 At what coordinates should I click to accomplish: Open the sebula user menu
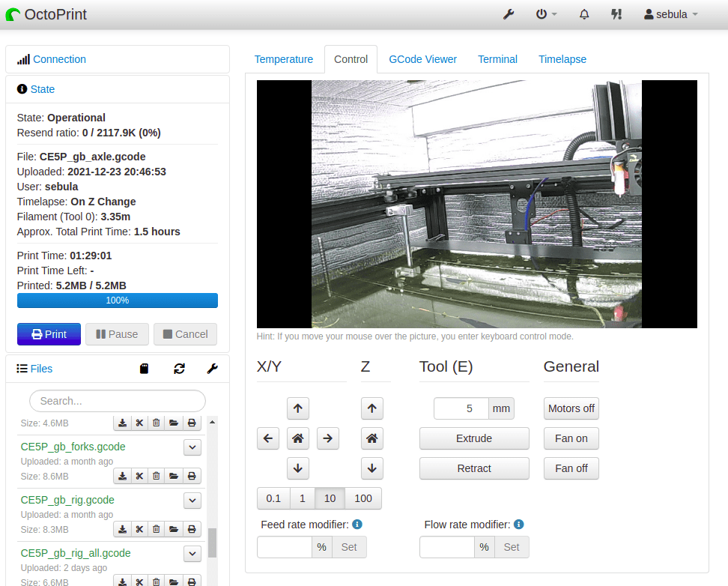671,14
